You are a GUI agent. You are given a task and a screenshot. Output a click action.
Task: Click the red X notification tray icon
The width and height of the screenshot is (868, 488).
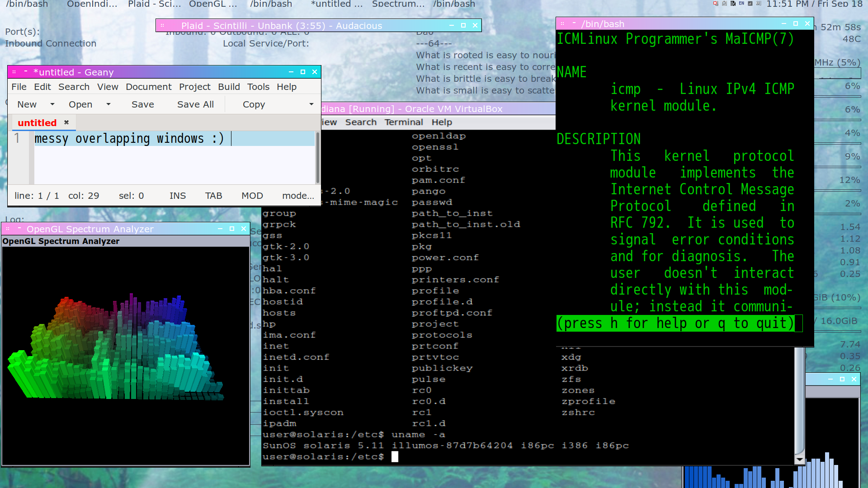pos(716,3)
